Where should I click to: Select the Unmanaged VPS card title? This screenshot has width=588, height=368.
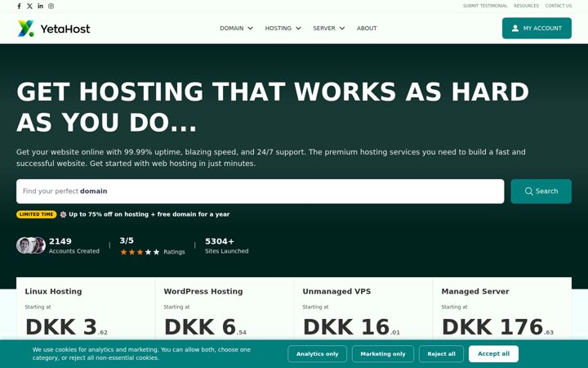(336, 291)
